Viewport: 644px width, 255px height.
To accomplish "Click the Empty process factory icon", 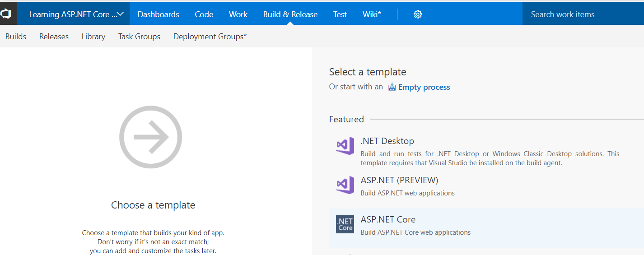I will click(x=392, y=87).
